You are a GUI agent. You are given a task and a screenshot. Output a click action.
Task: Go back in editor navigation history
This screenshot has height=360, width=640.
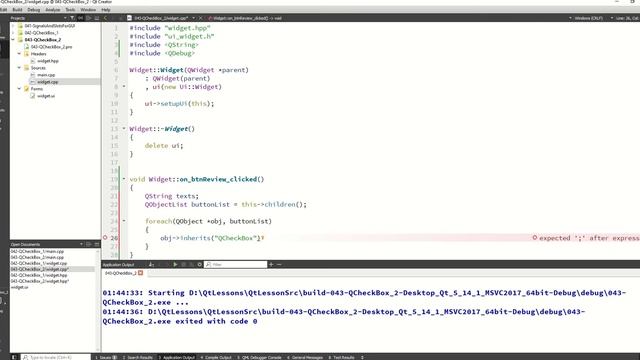click(106, 18)
